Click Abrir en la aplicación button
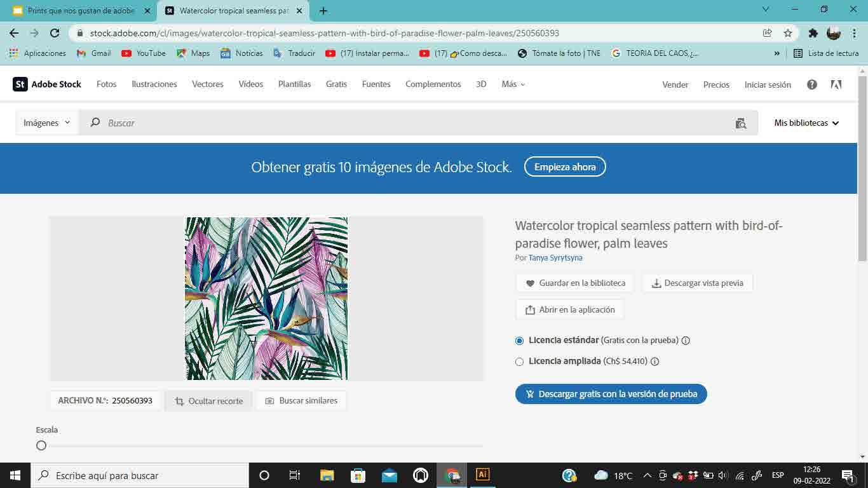 pos(569,310)
